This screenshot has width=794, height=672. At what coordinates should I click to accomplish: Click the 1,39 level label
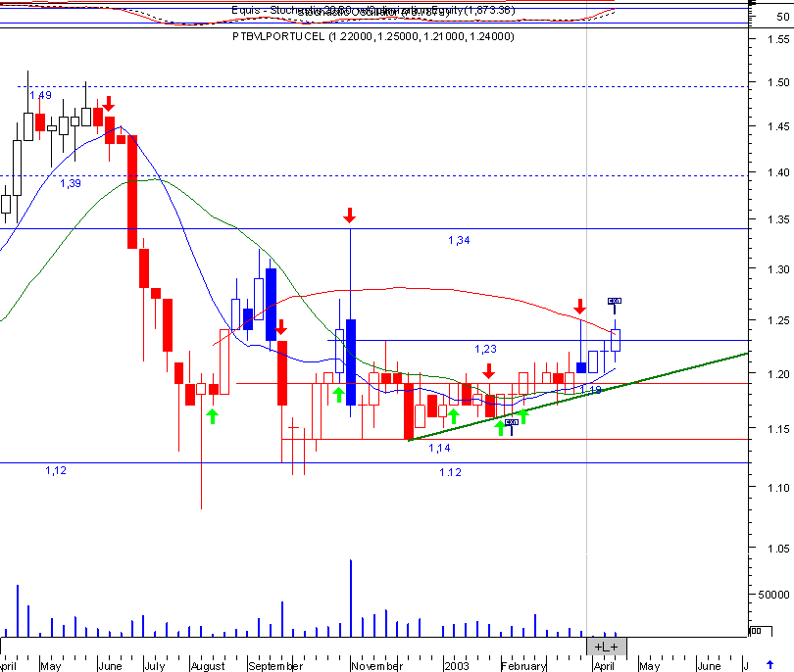click(x=71, y=183)
